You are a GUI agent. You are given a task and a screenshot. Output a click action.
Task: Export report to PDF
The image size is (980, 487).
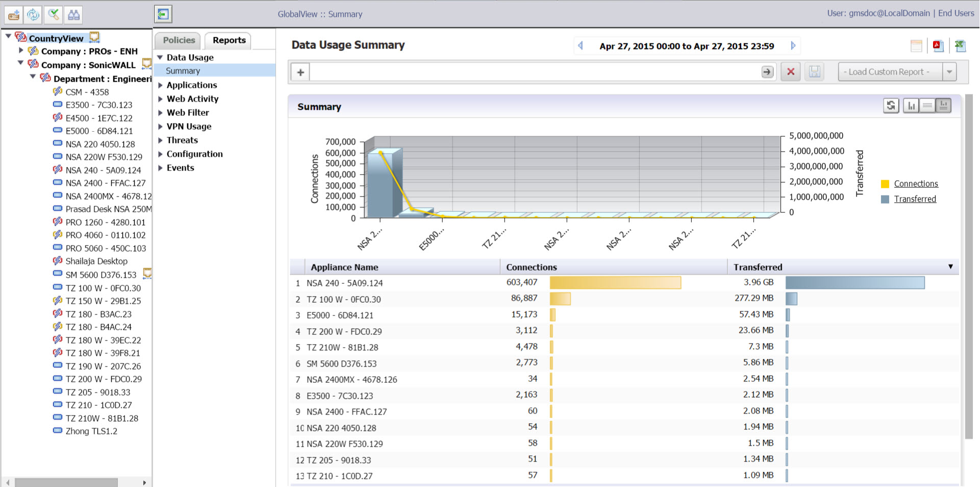tap(938, 46)
